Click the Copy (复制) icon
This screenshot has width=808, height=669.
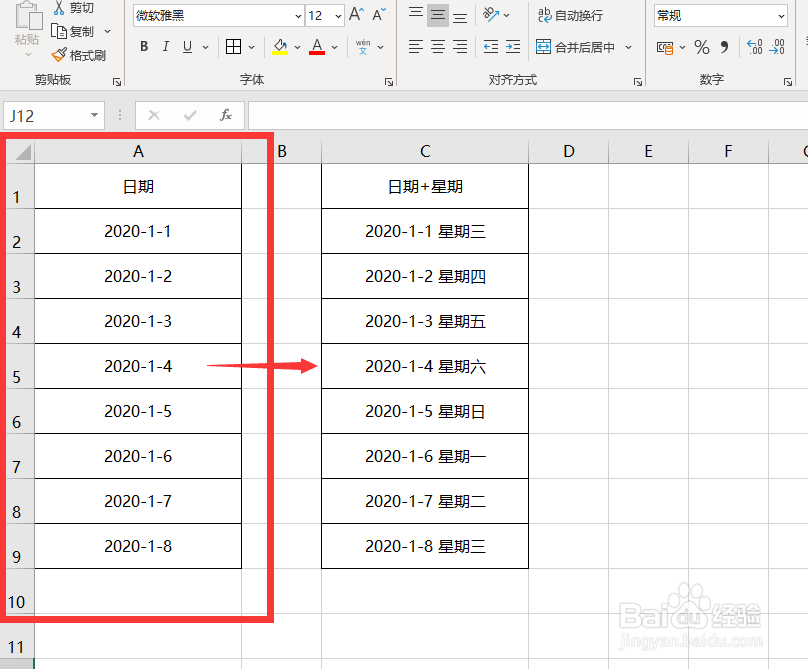59,31
